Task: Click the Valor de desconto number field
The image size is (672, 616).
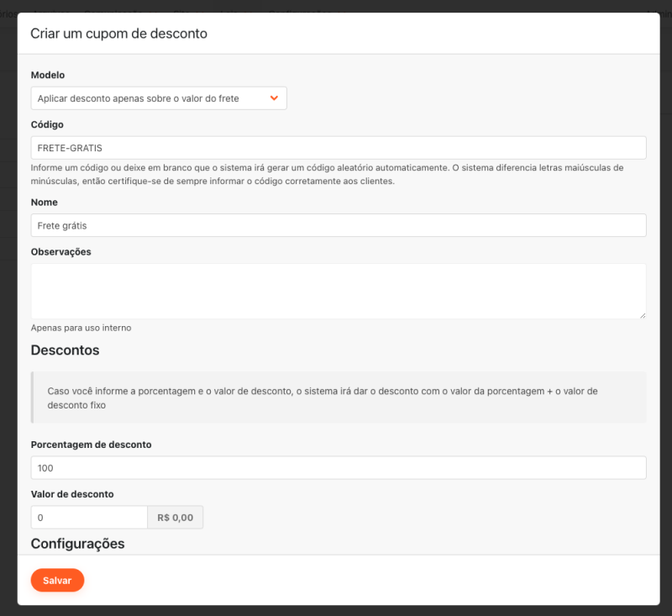Action: pyautogui.click(x=89, y=518)
